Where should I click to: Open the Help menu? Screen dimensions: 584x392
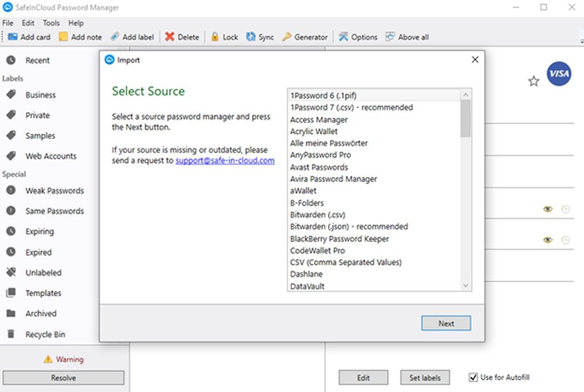75,23
